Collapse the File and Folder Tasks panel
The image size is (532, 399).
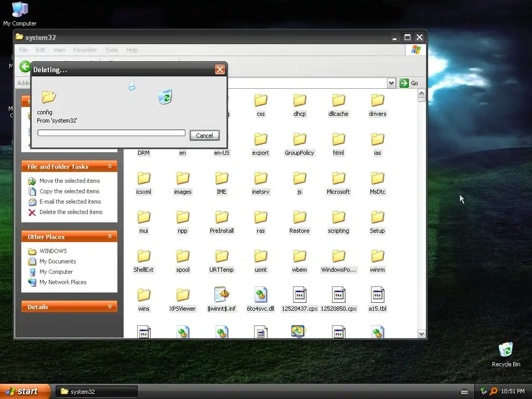tap(110, 166)
